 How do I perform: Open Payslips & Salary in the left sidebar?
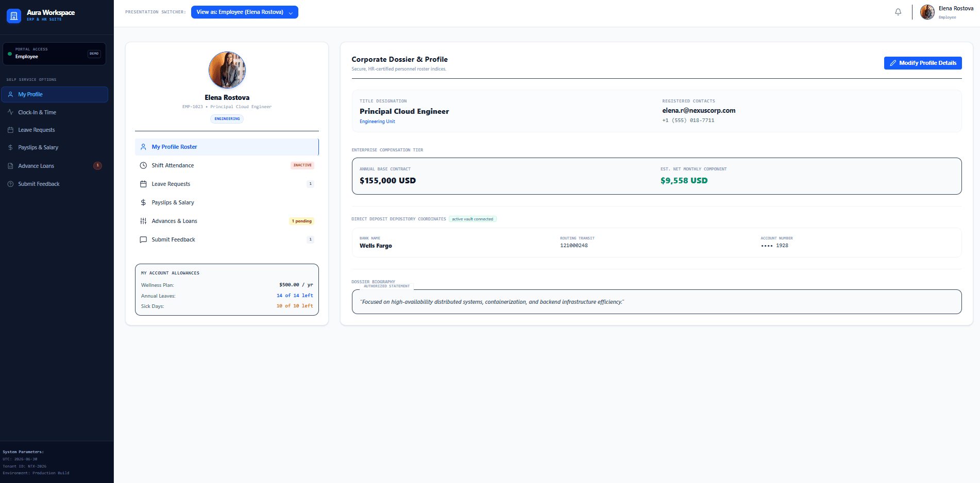tap(54, 147)
